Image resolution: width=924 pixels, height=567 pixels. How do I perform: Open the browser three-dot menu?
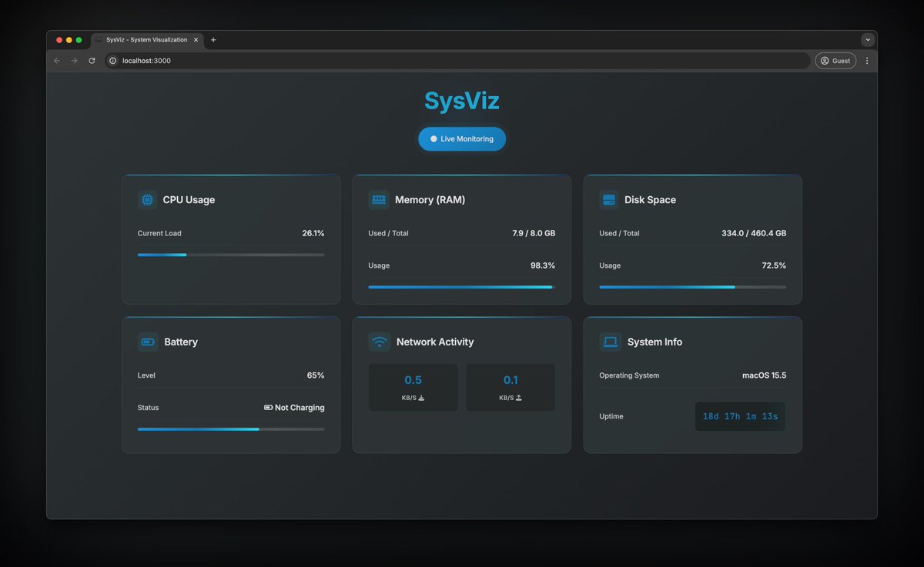click(x=867, y=61)
